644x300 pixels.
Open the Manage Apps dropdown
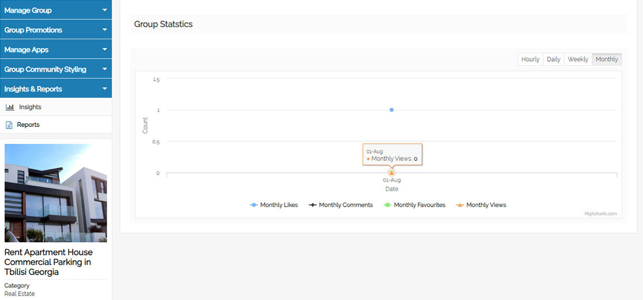click(x=56, y=49)
